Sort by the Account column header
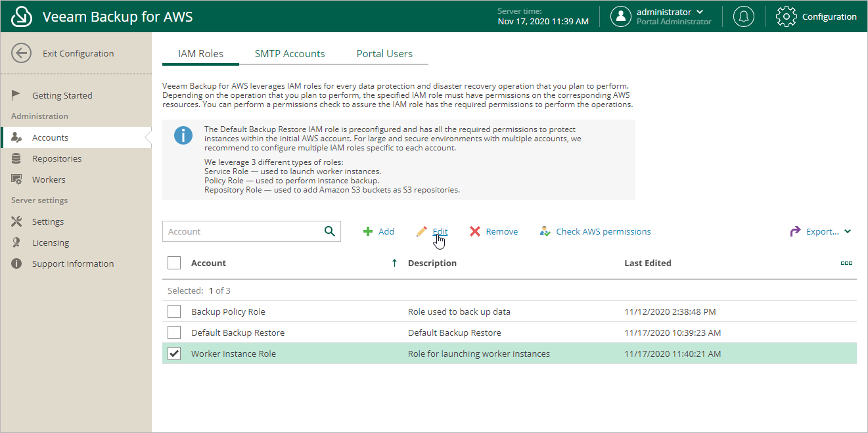Screen dimensions: 868x433 pos(208,263)
